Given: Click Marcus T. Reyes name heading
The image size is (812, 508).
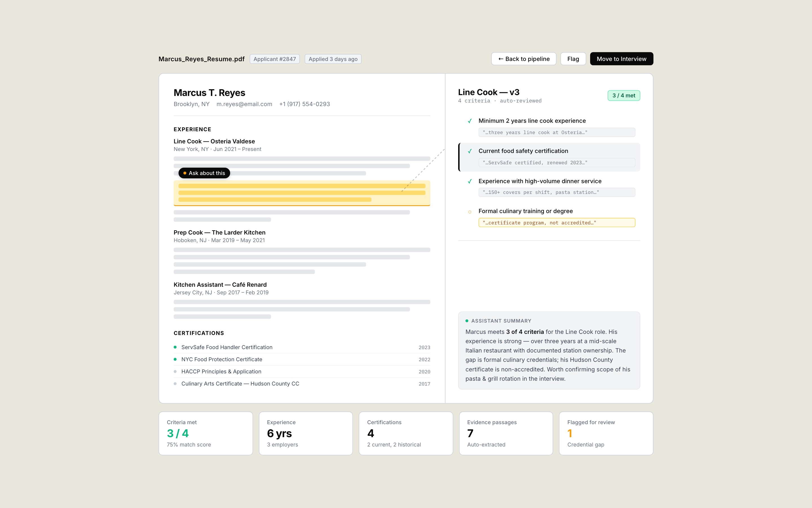Looking at the screenshot, I should (x=209, y=93).
